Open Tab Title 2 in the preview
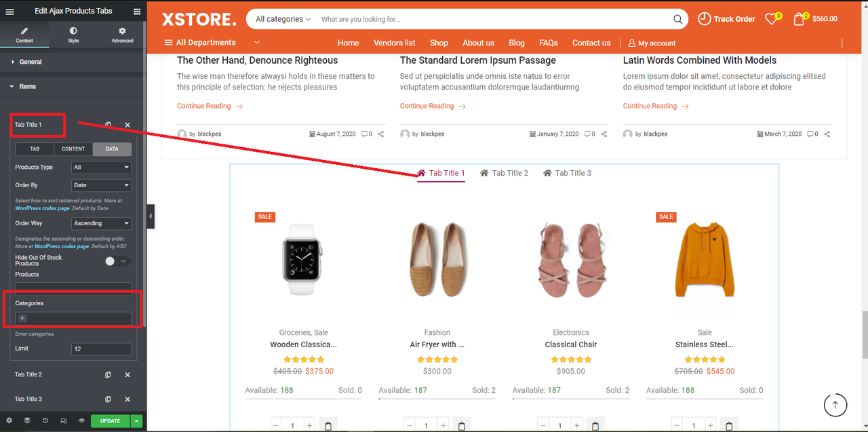868x432 pixels. pyautogui.click(x=504, y=173)
